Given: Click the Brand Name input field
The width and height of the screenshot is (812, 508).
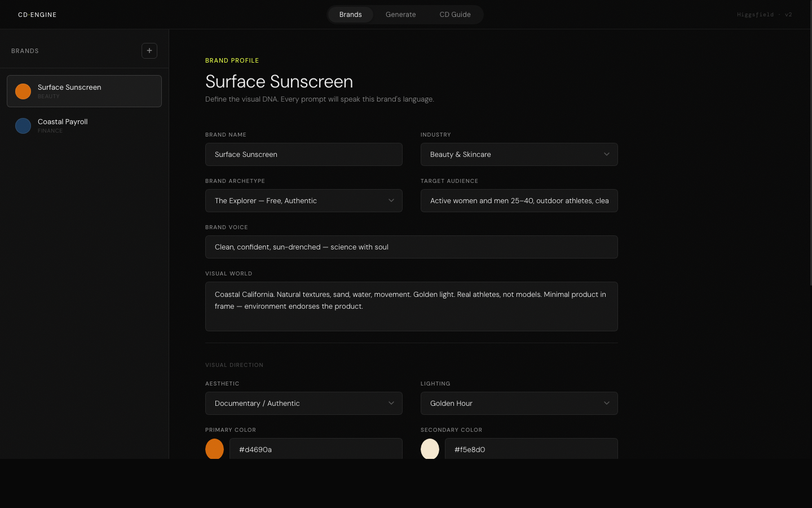Looking at the screenshot, I should 303,155.
